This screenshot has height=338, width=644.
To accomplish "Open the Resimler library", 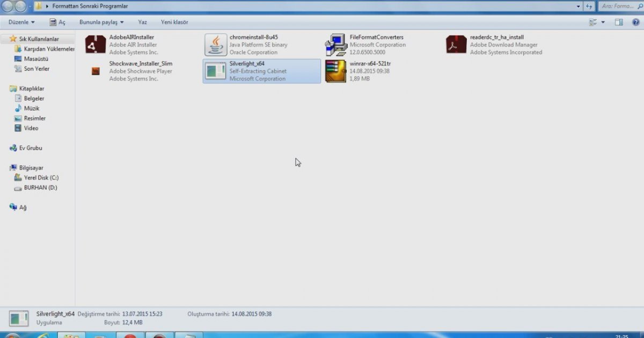I will pos(30,118).
